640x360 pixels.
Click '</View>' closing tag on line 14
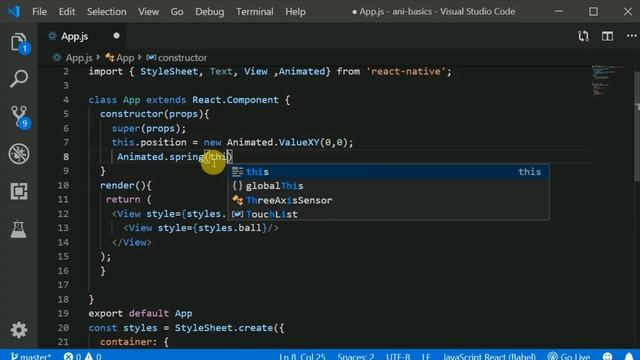(131, 242)
